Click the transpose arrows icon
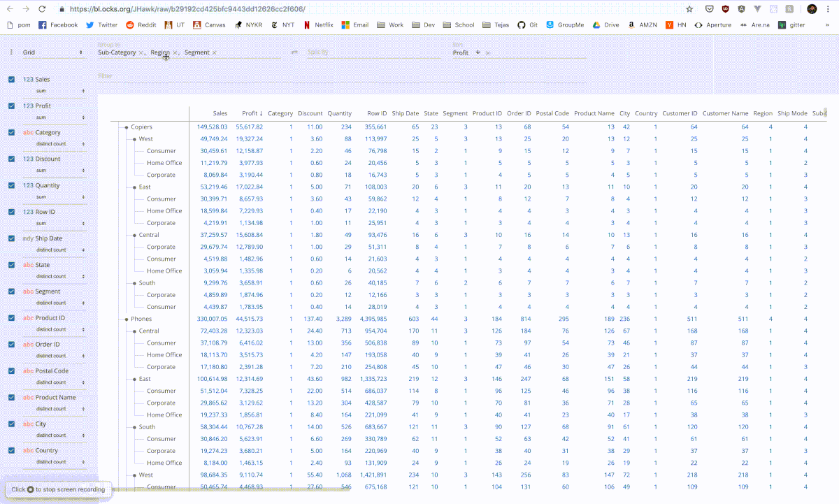 [x=294, y=52]
